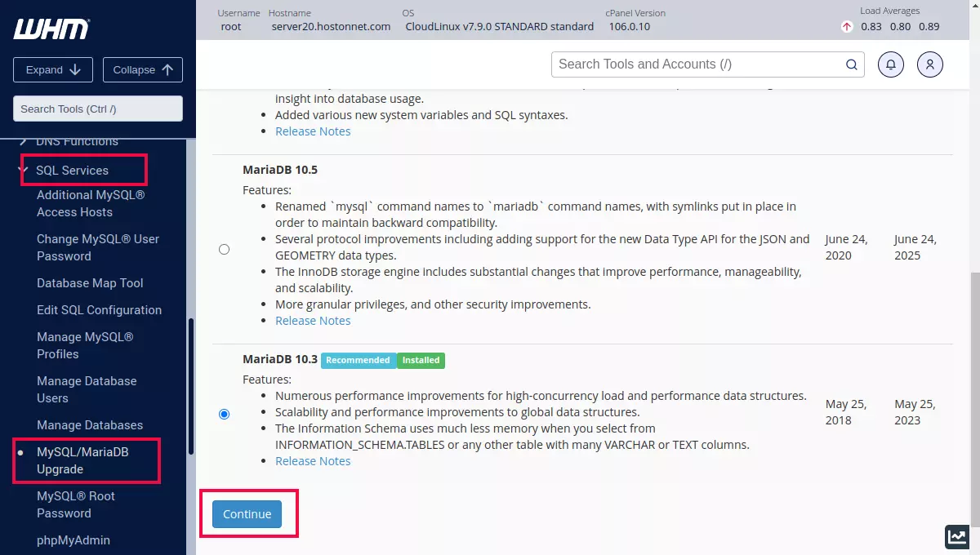This screenshot has height=555, width=980.
Task: Click the sidebar Search Tools input field
Action: 97,109
